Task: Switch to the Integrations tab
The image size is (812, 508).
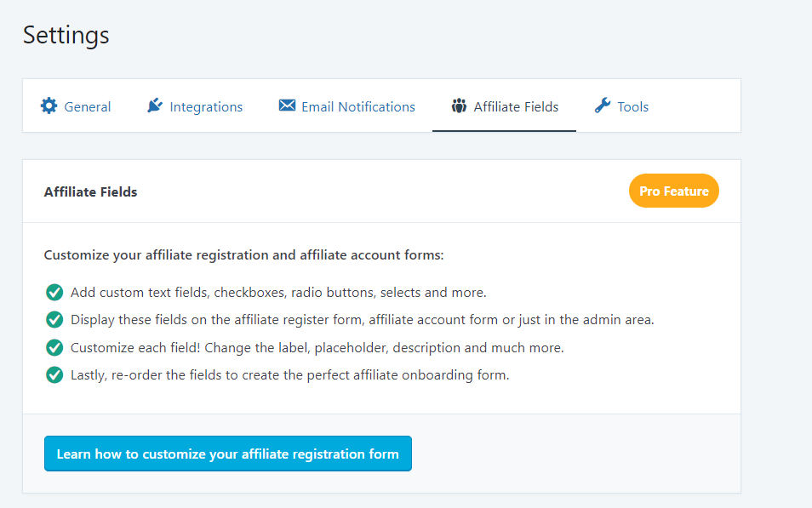Action: [194, 106]
